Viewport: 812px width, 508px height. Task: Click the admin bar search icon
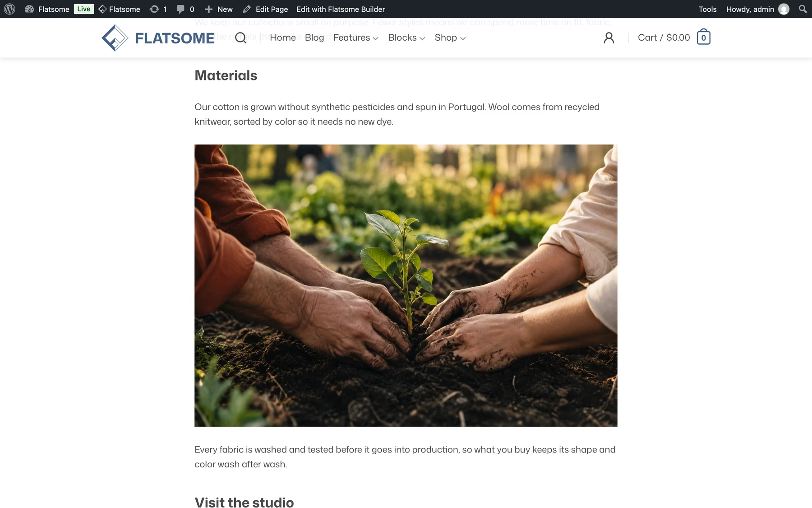803,9
